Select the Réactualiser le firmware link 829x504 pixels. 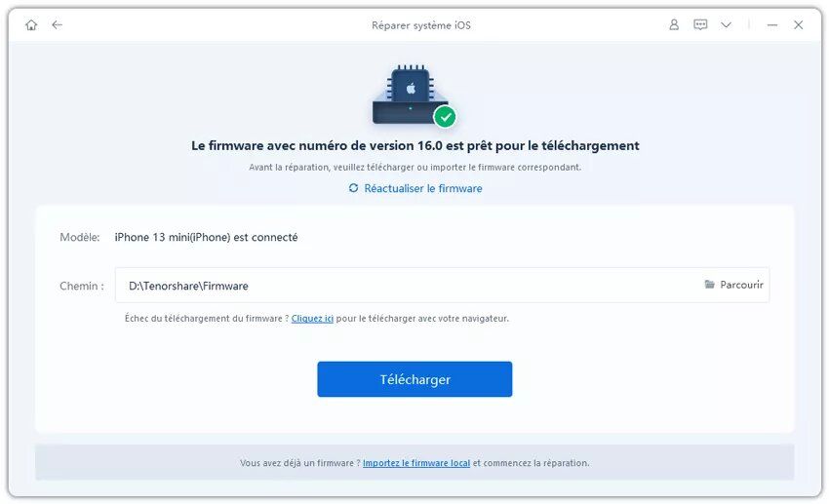pyautogui.click(x=423, y=188)
